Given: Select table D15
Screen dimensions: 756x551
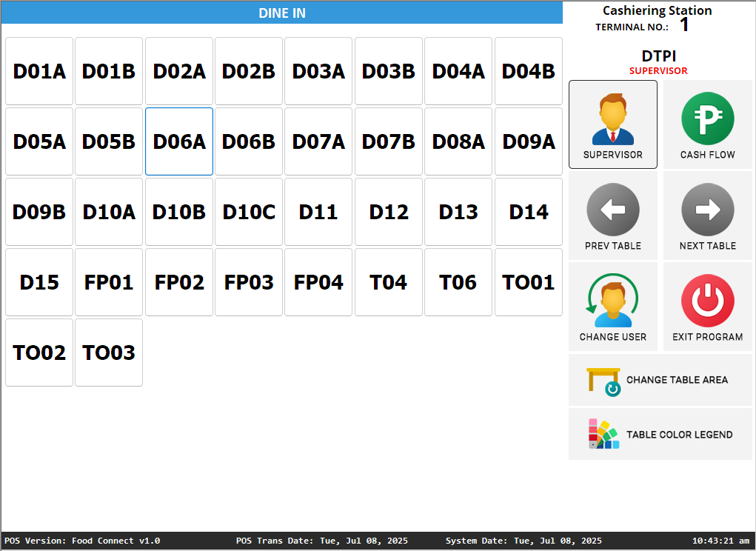Looking at the screenshot, I should click(x=39, y=282).
